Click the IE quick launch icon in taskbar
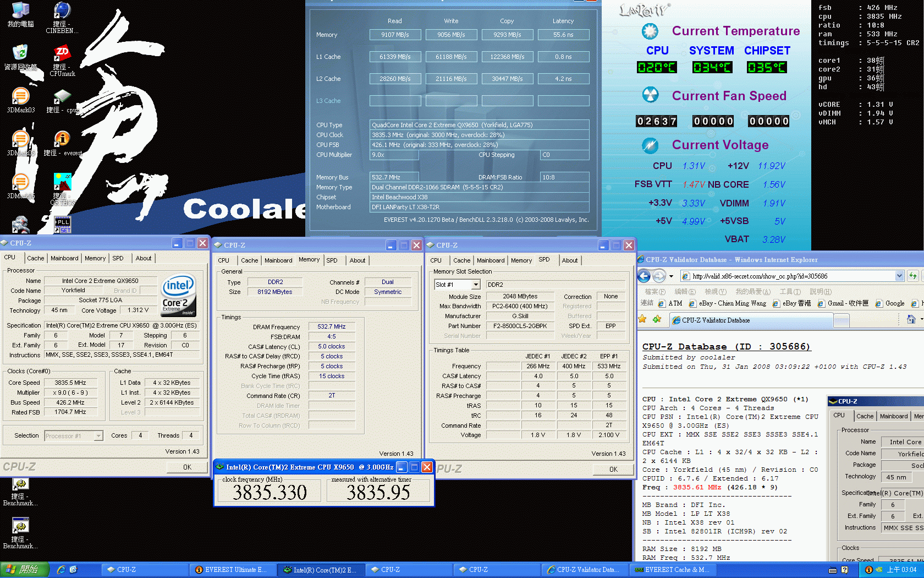 click(x=61, y=570)
